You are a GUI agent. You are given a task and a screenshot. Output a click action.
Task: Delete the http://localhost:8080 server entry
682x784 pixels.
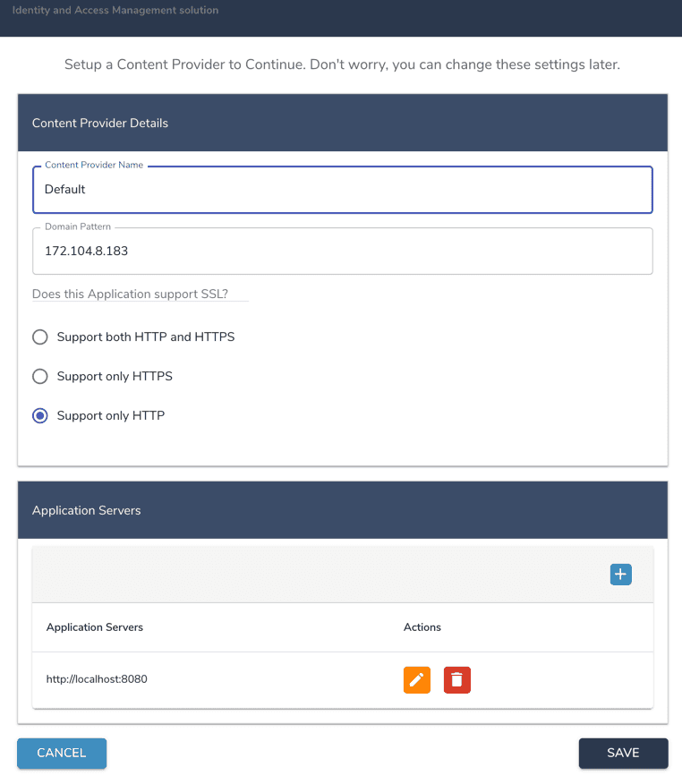point(457,680)
